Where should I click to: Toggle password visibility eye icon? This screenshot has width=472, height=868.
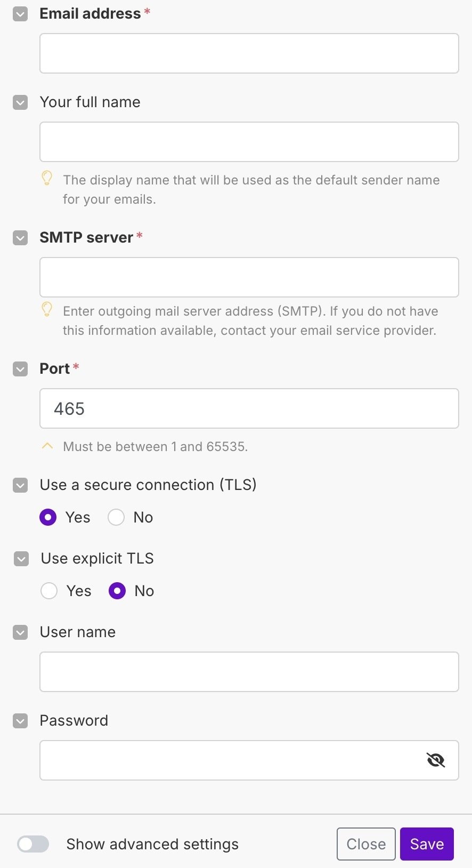tap(435, 760)
